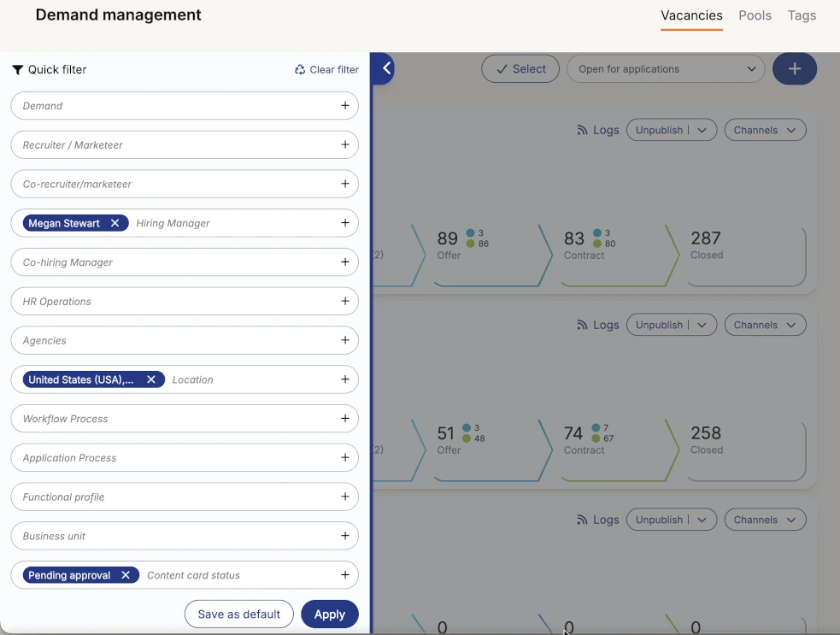Click plus icon in Workflow Process field
Screen dimensions: 840x635
point(345,419)
